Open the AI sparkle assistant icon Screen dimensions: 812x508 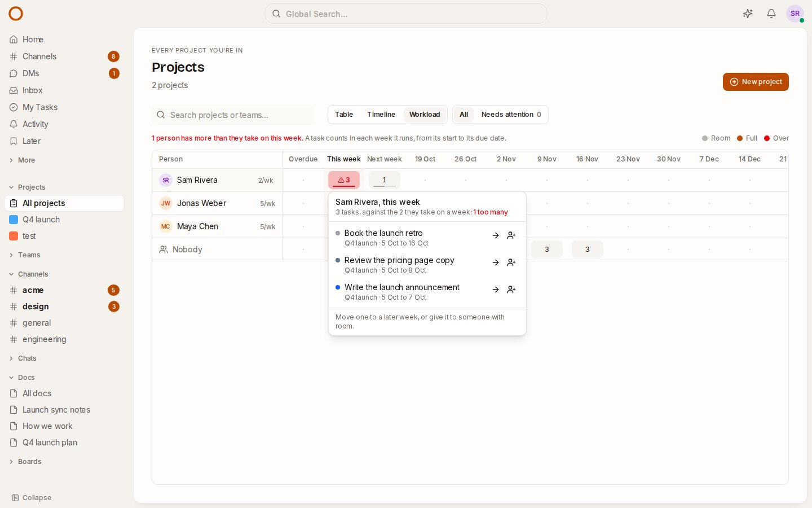tap(748, 14)
